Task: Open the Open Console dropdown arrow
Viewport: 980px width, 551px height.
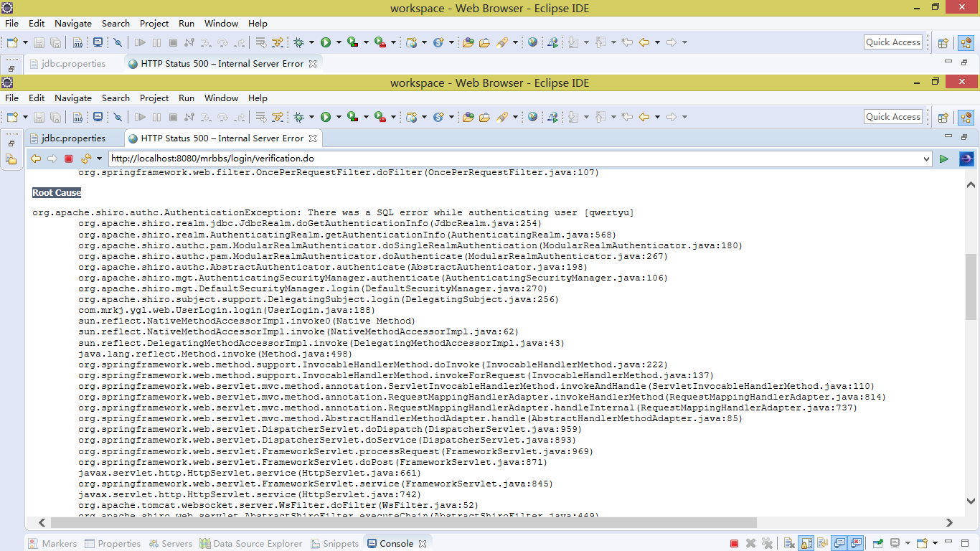Action: click(x=935, y=543)
